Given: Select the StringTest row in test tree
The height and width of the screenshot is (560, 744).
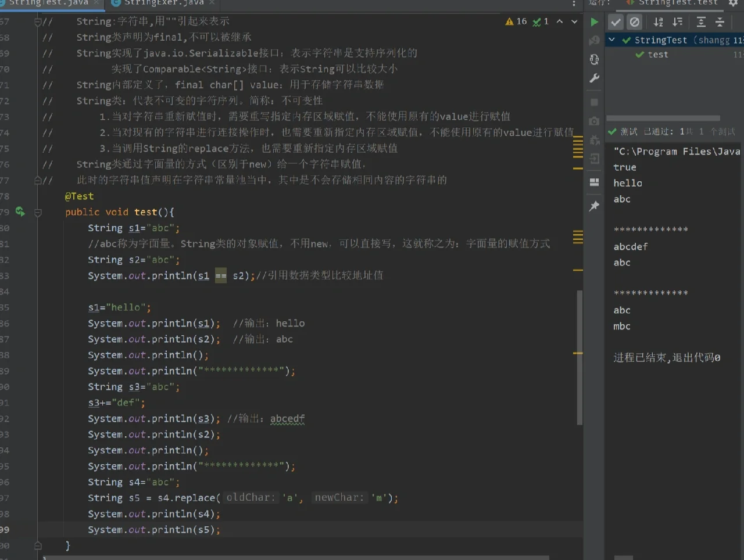Looking at the screenshot, I should pyautogui.click(x=675, y=40).
